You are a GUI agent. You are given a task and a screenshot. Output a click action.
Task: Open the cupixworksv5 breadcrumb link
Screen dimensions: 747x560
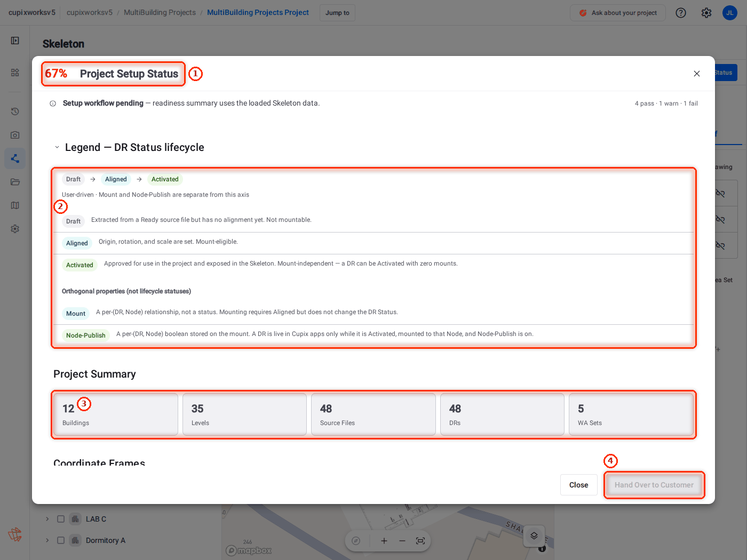point(90,12)
